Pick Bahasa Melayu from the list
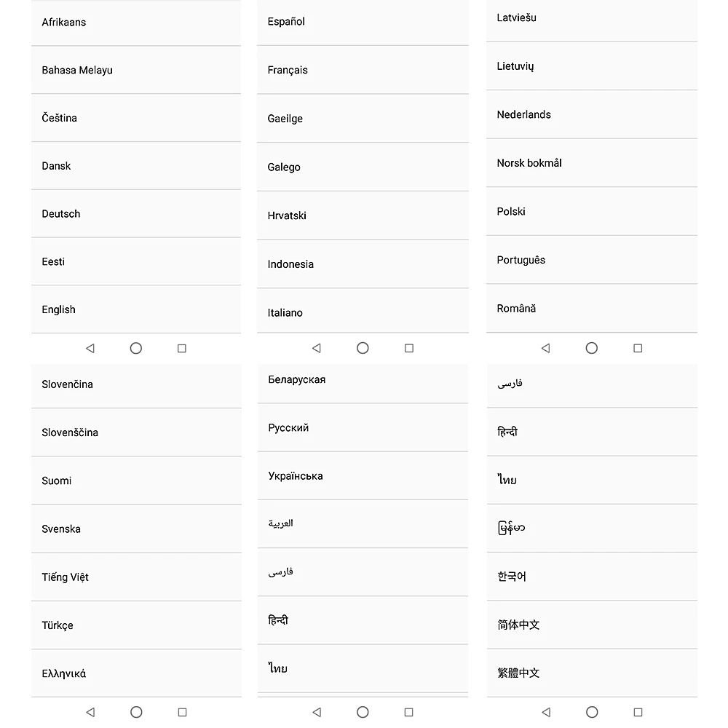 point(136,70)
